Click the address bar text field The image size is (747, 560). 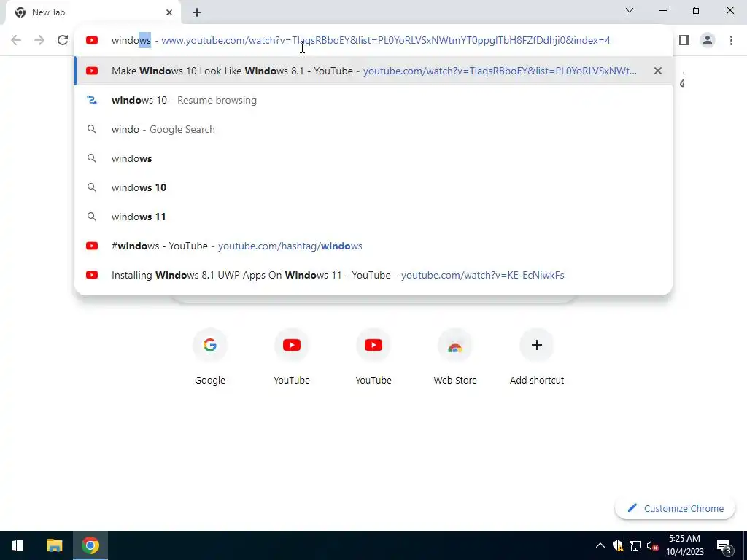click(x=373, y=41)
